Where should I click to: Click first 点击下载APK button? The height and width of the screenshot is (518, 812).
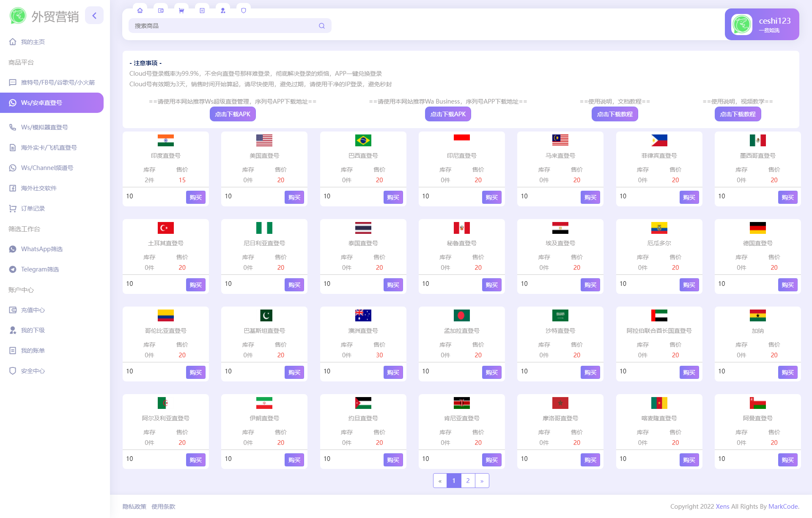(233, 114)
